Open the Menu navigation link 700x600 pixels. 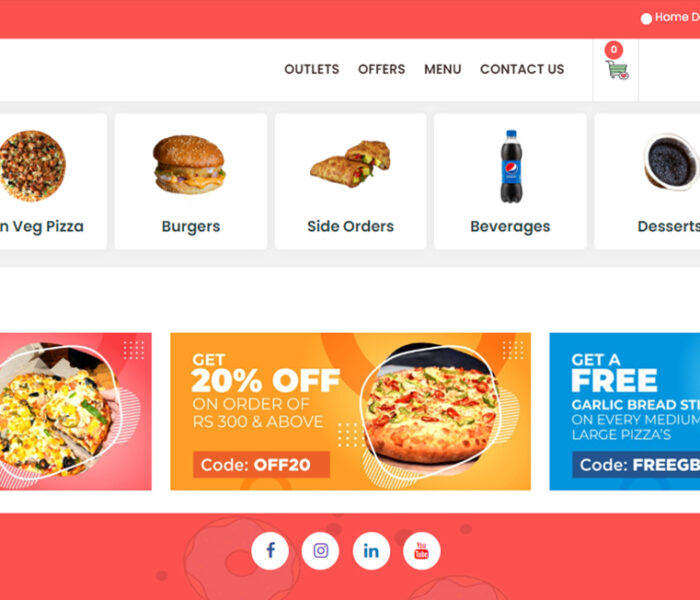442,69
